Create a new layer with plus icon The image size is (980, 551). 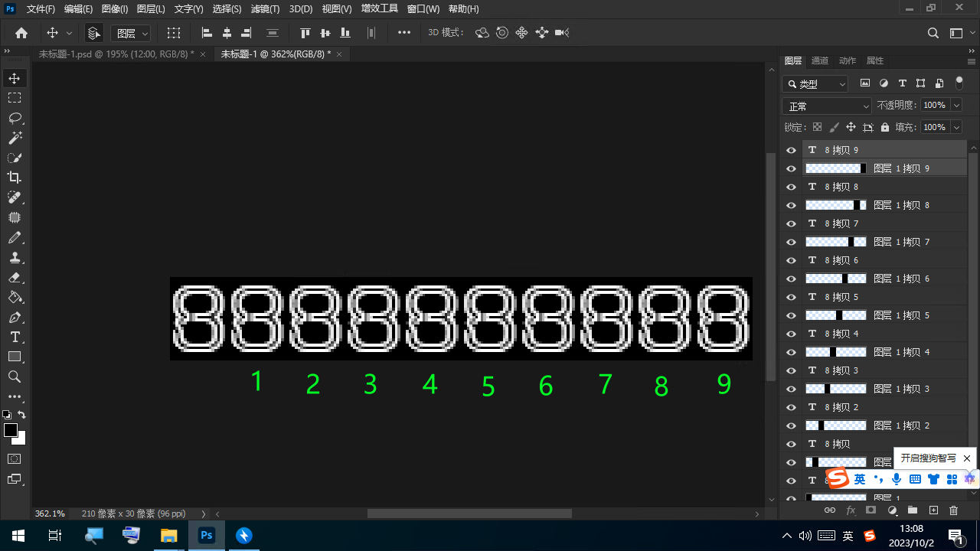(933, 510)
